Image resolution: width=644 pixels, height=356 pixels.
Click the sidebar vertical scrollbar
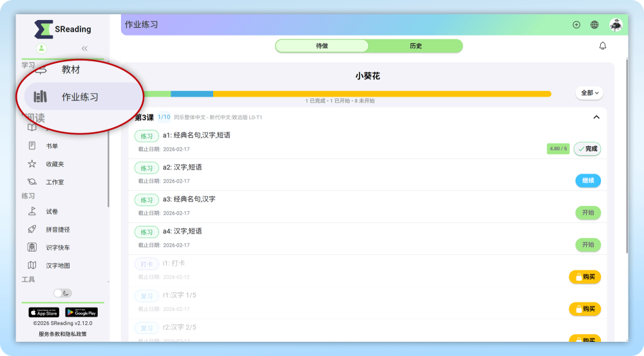(108, 169)
